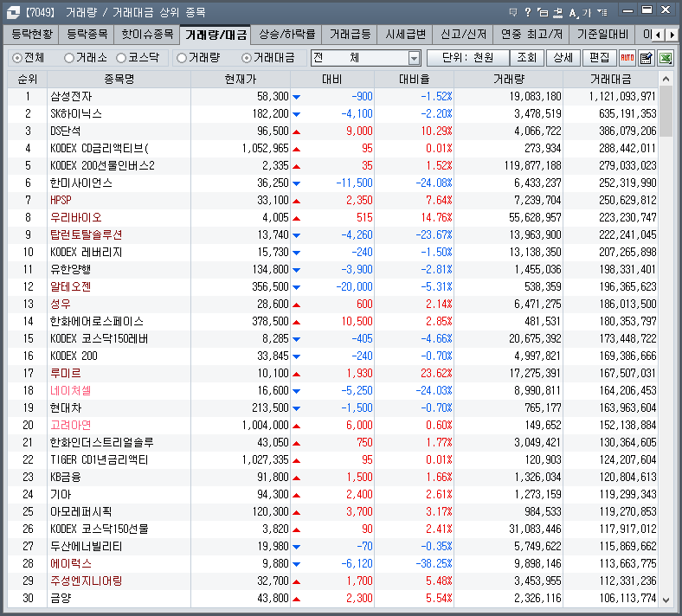Click the vertical scrollbar thumb

666,112
